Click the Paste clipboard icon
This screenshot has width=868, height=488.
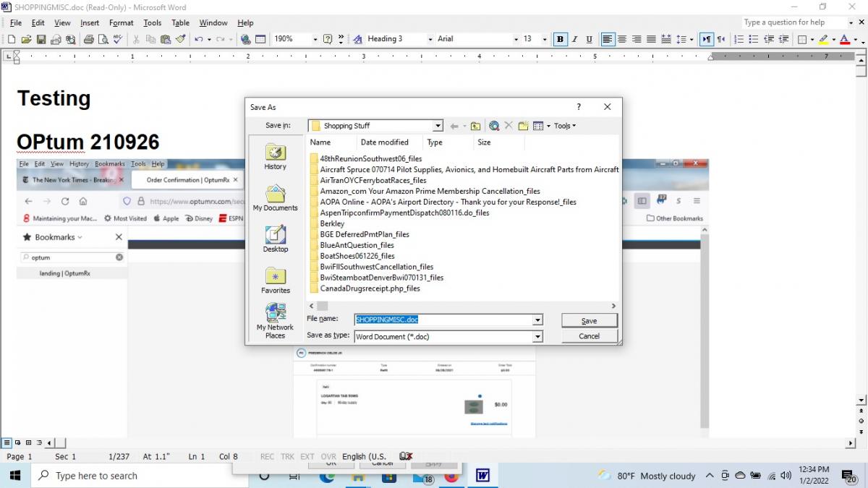(x=166, y=39)
